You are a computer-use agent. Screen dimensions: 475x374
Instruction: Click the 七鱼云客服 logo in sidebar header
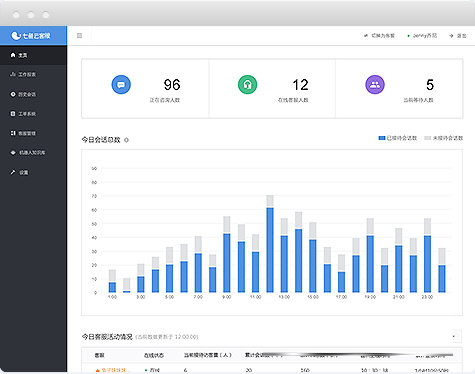[31, 36]
